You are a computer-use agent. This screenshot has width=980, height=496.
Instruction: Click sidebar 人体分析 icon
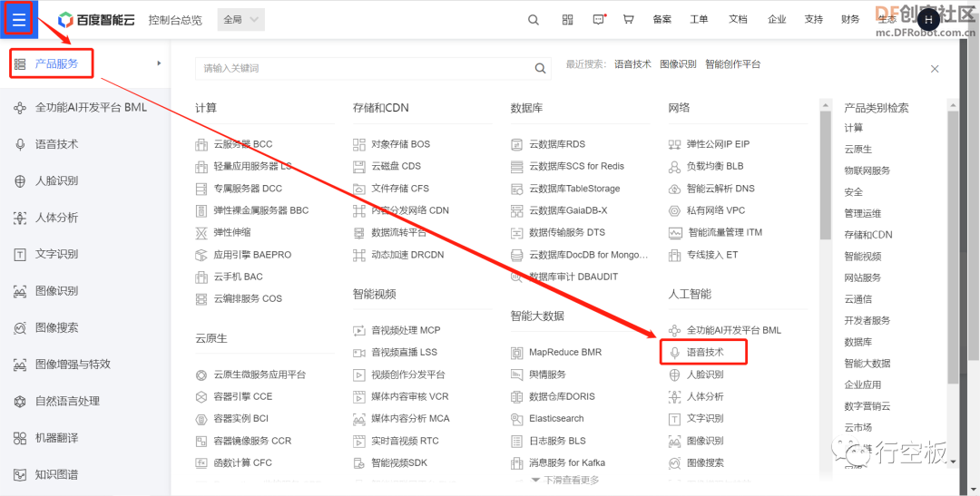20,218
